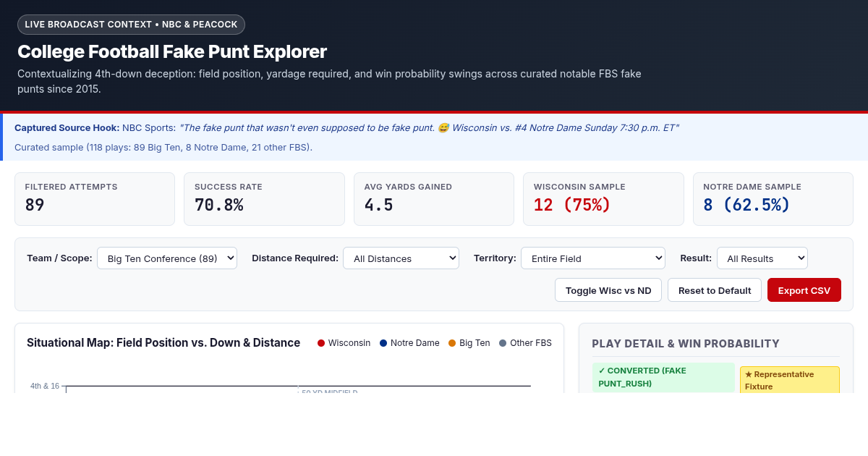The width and height of the screenshot is (868, 456).
Task: Select the Other FBS gray legend dot
Action: pos(503,343)
